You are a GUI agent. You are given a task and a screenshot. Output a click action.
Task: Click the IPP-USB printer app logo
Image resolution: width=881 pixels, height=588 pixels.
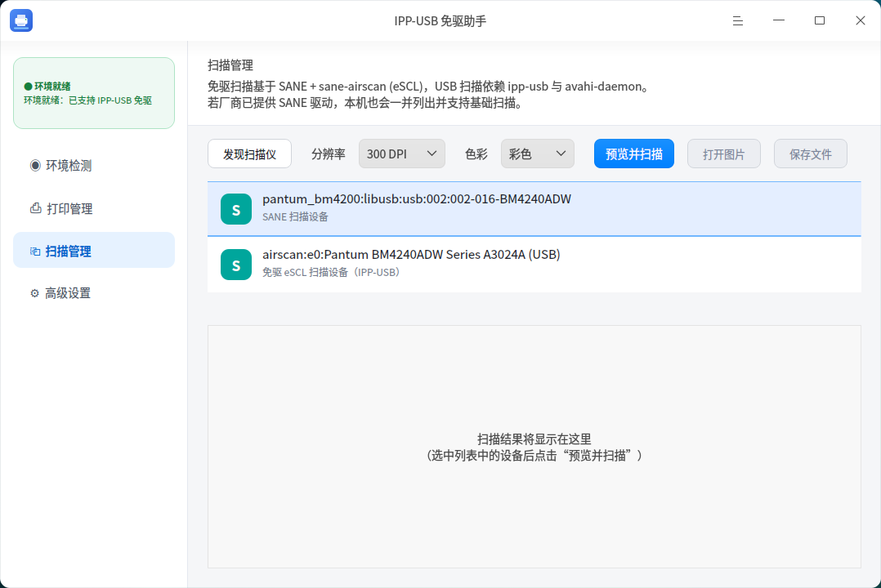coord(21,20)
